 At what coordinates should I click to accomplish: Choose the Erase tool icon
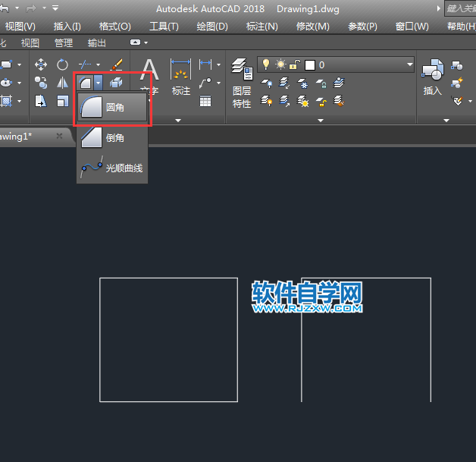click(117, 65)
